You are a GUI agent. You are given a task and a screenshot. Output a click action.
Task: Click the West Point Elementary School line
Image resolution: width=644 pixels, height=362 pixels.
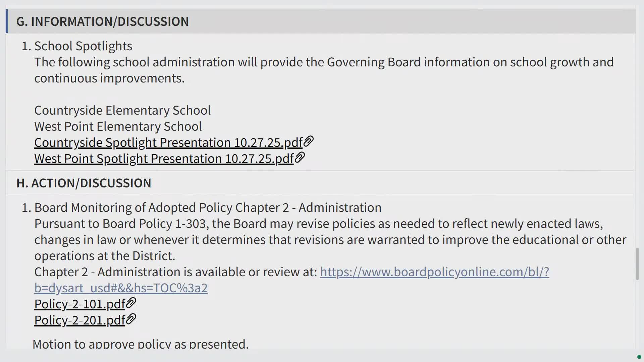click(x=118, y=127)
